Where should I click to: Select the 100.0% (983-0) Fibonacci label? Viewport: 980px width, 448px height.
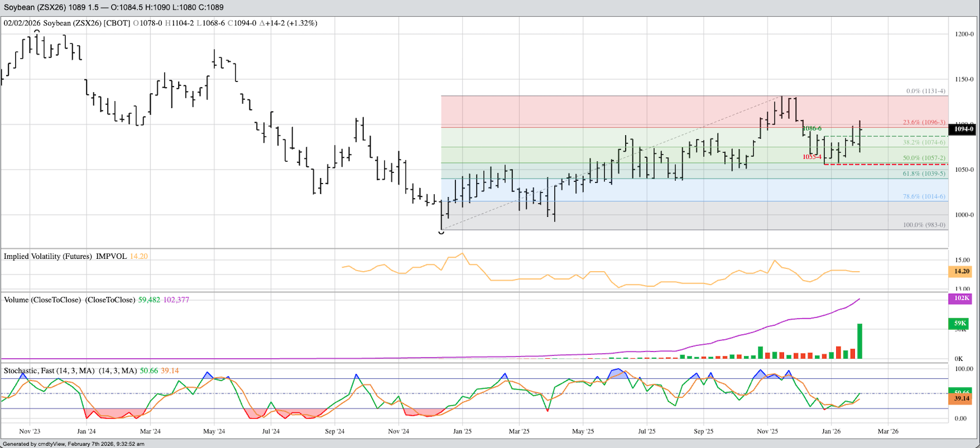[924, 225]
